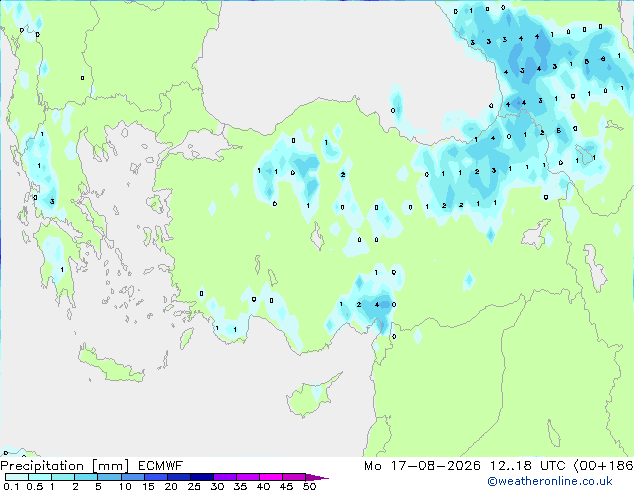Select the 30–35 mm purple legend swatch
634x490 pixels.
(x=225, y=477)
